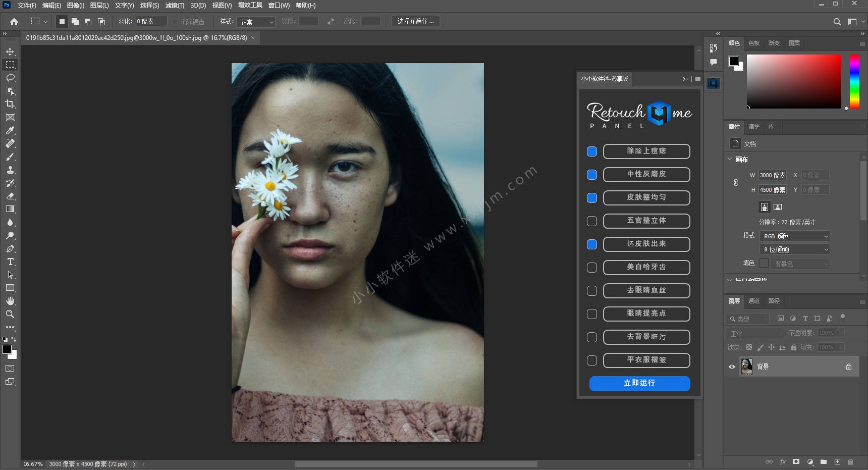Select the Horizontal Type tool
This screenshot has width=868, height=470.
pos(10,262)
